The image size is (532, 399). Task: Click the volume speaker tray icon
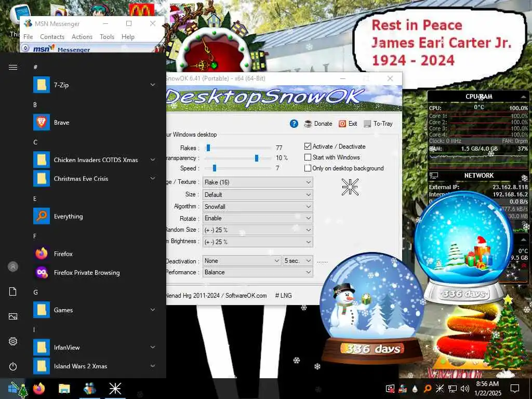pos(465,389)
